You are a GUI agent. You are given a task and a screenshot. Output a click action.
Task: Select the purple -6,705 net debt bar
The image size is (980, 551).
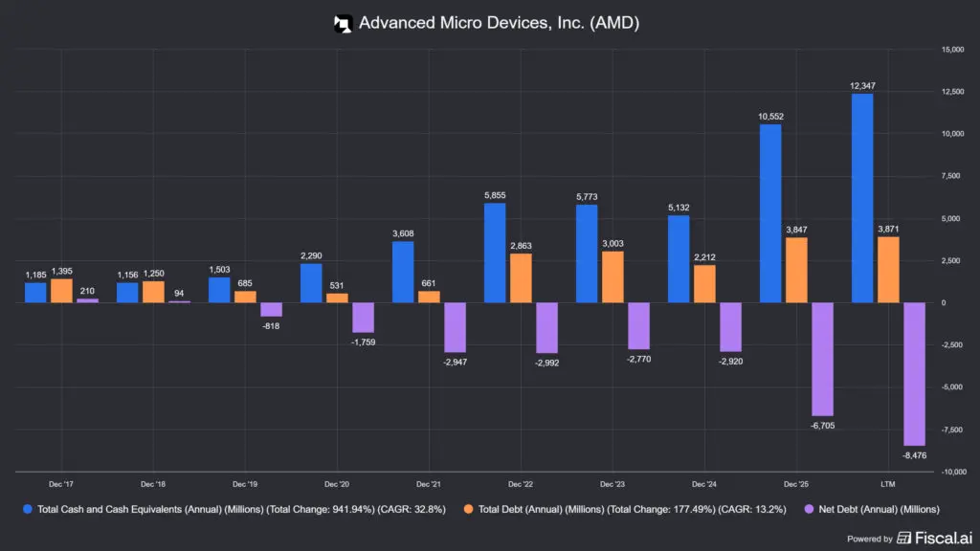[x=822, y=360]
